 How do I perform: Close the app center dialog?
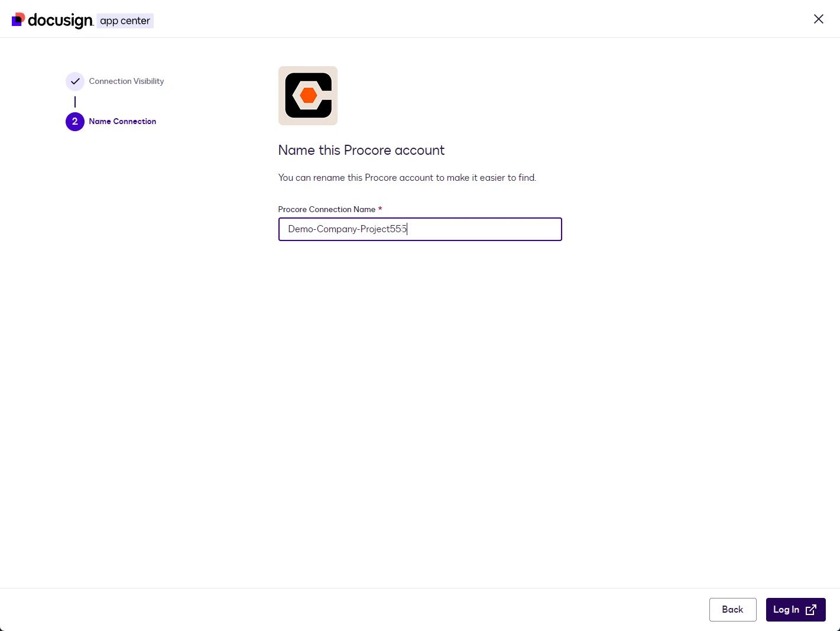[818, 19]
